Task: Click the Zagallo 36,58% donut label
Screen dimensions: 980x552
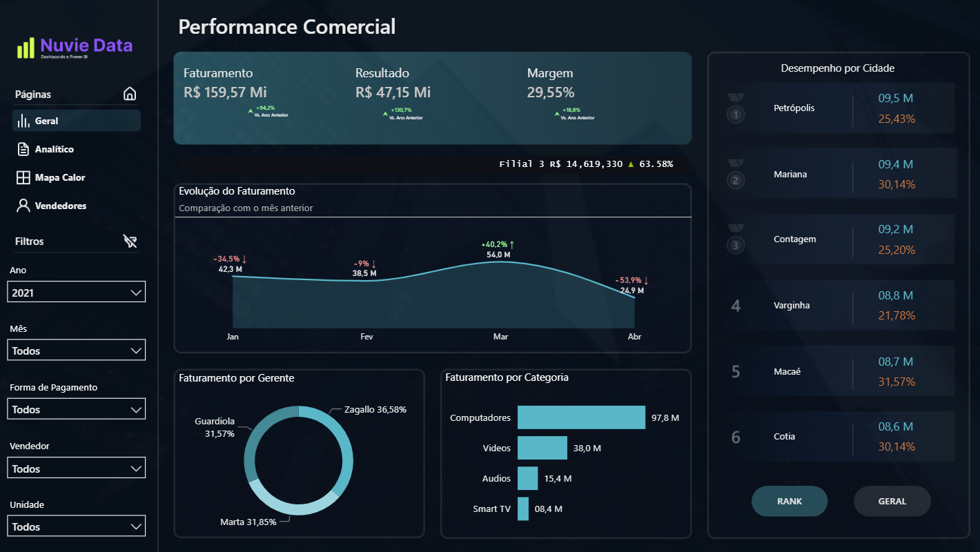Action: [x=375, y=409]
